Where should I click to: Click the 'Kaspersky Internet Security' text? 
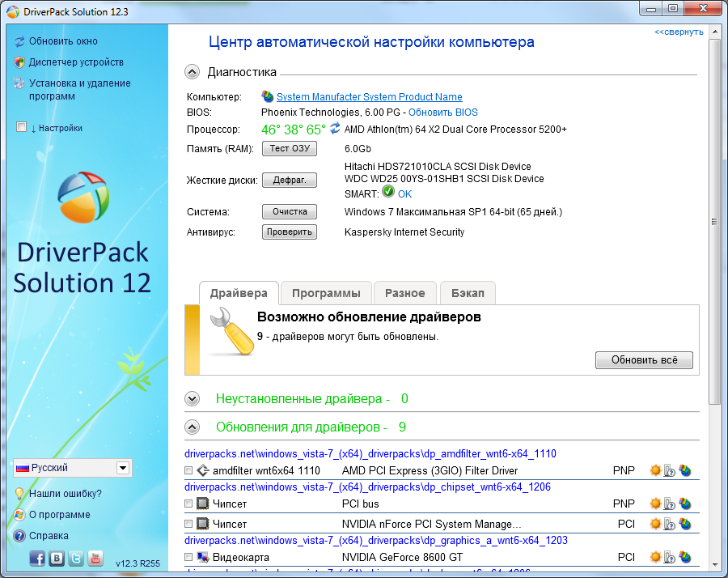click(404, 232)
